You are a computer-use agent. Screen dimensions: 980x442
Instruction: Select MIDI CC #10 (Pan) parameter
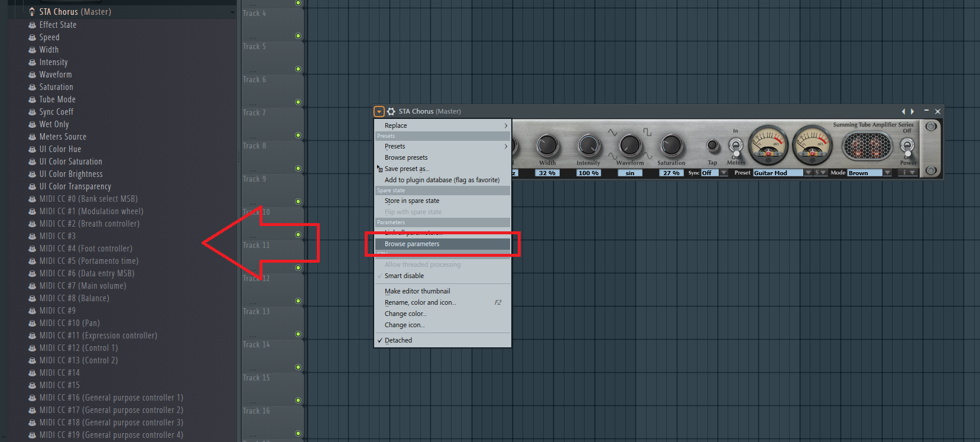pyautogui.click(x=69, y=323)
